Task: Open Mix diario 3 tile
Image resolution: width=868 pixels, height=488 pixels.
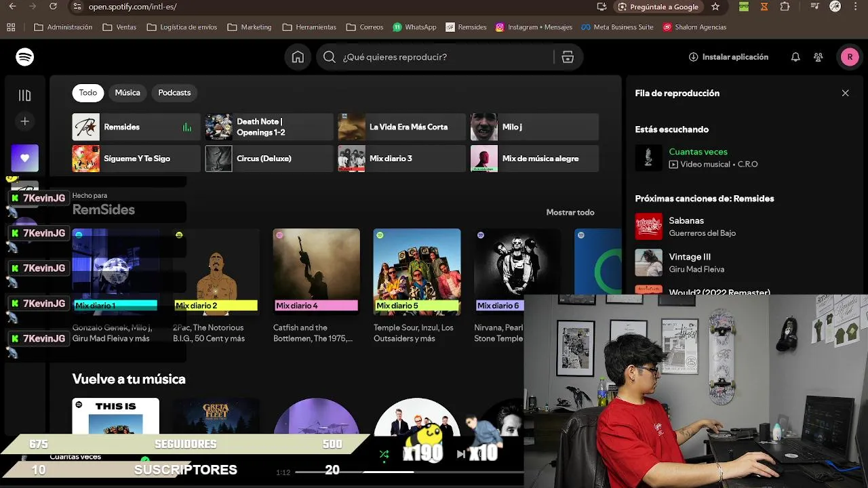Action: [402, 159]
